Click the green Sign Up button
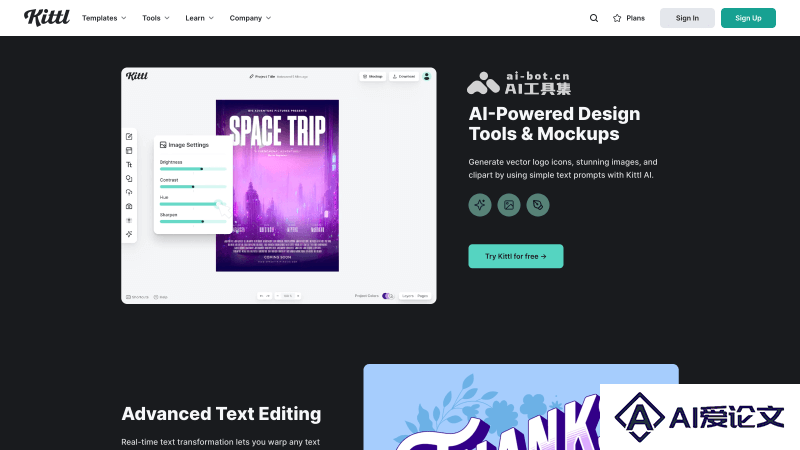Viewport: 800px width, 450px height. 748,18
